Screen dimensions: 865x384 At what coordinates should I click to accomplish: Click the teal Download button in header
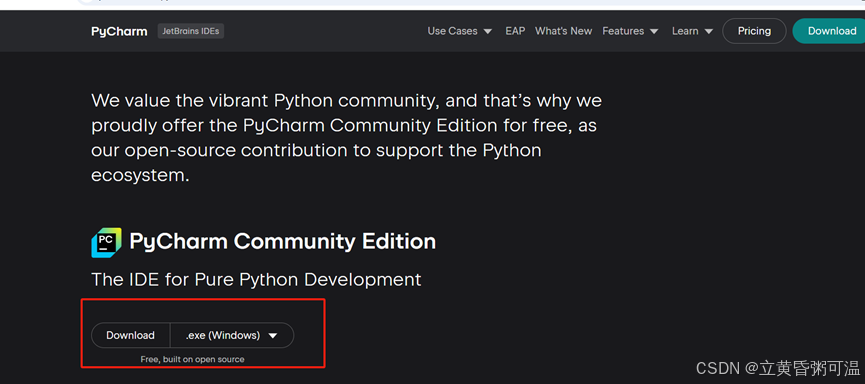click(x=829, y=31)
